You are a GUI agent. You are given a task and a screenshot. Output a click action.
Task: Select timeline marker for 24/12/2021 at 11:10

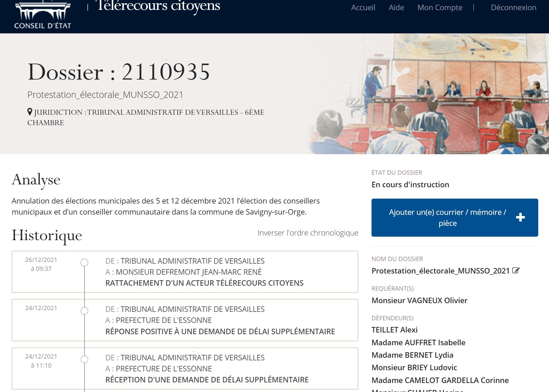84,359
